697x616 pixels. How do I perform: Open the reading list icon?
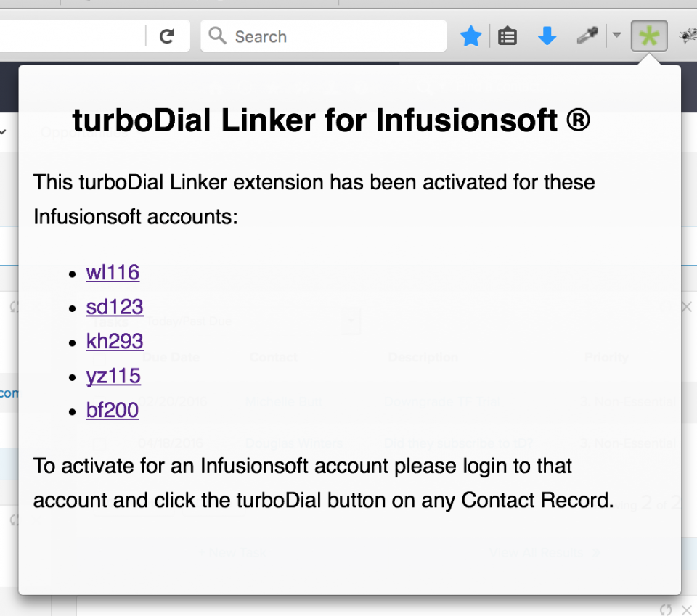pos(507,35)
